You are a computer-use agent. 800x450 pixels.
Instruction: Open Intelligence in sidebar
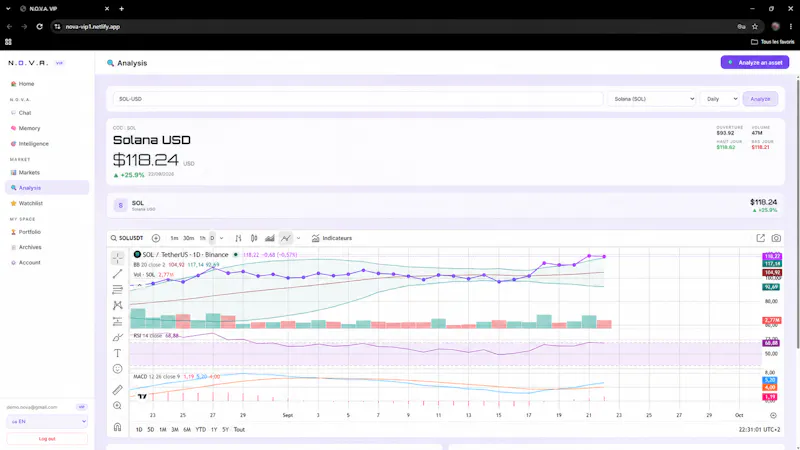pyautogui.click(x=47, y=144)
